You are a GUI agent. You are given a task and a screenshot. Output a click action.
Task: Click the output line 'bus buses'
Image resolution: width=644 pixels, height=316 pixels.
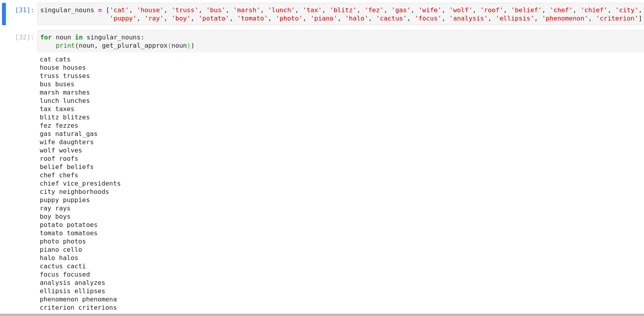point(57,84)
